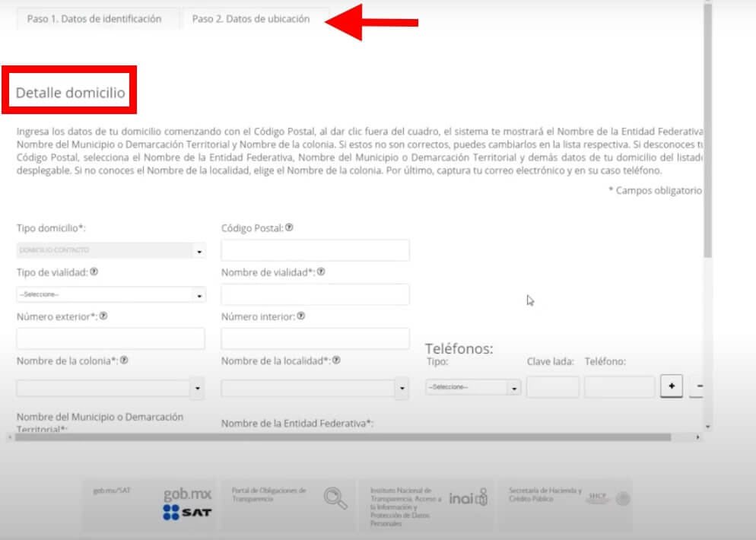Click help icon beside Número interior
This screenshot has height=540, width=756.
(x=301, y=316)
